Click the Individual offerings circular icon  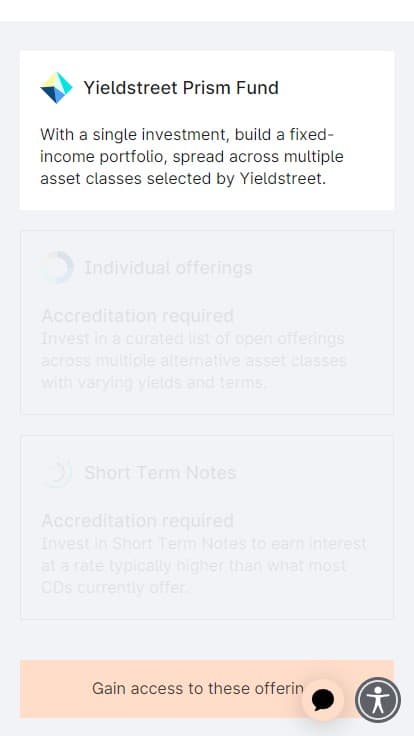pos(57,268)
